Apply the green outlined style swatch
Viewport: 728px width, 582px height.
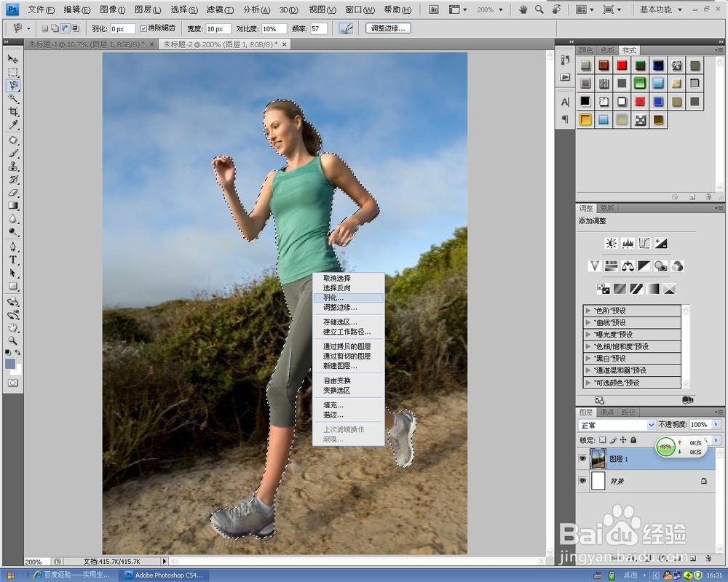pyautogui.click(x=640, y=84)
